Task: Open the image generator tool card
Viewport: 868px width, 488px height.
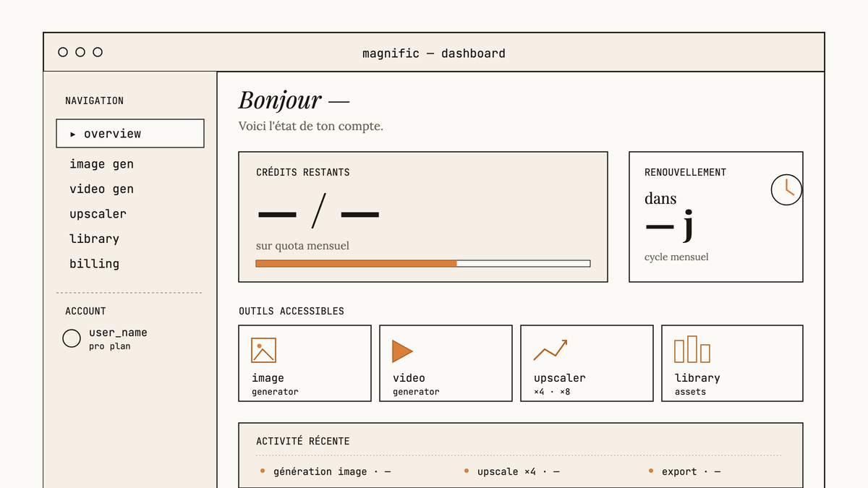Action: point(305,363)
